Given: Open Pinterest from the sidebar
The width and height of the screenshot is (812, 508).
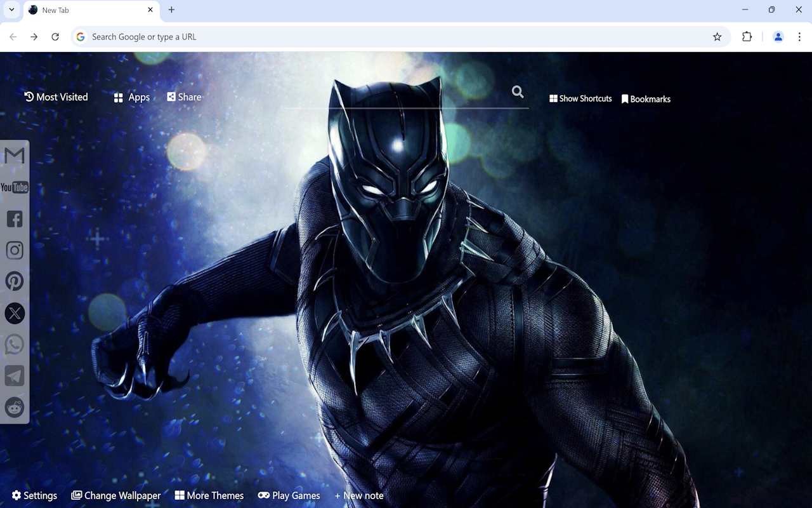Looking at the screenshot, I should [x=14, y=281].
